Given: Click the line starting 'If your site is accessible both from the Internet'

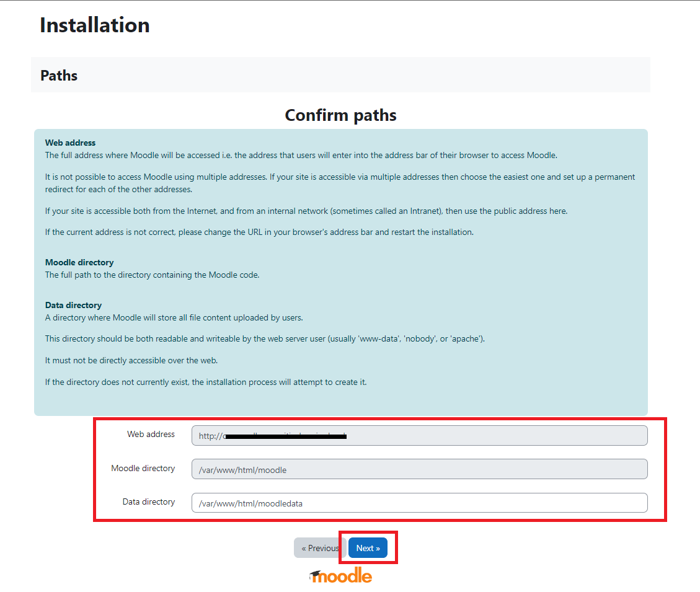Looking at the screenshot, I should pos(306,211).
